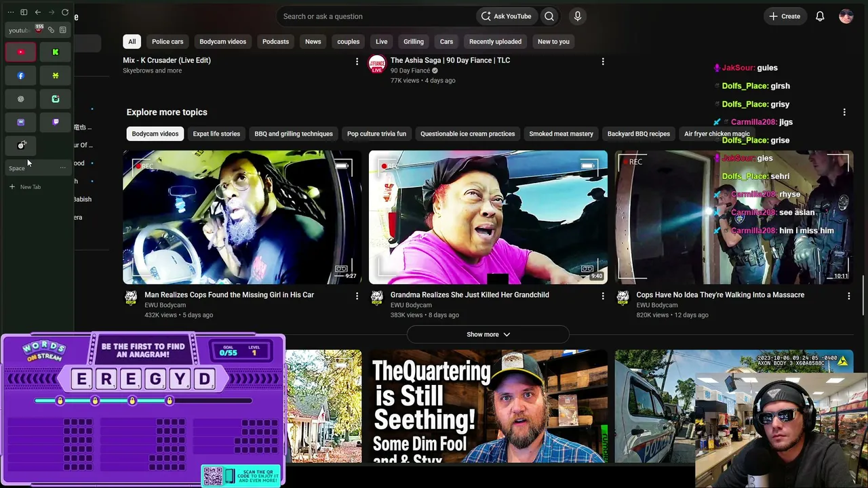
Task: Select the Podcasts filter chip
Action: coord(275,41)
